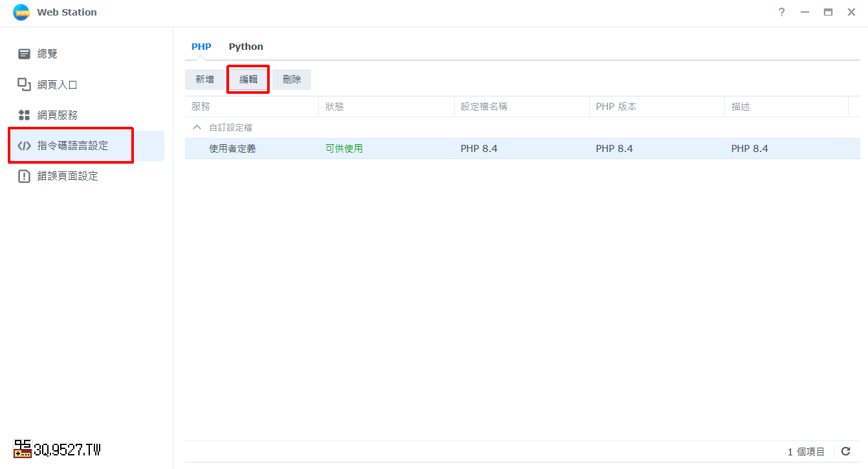This screenshot has width=868, height=469.
Task: Sort by the 狀態 column header
Action: [x=387, y=107]
